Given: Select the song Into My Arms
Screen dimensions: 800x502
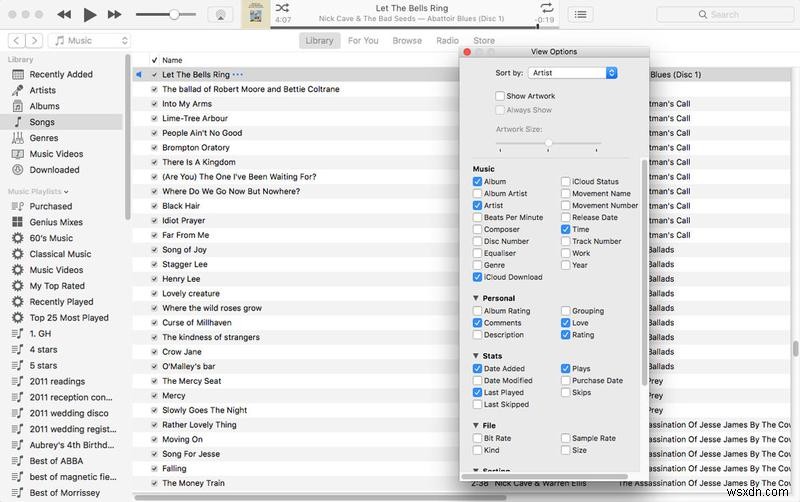Looking at the screenshot, I should 187,104.
